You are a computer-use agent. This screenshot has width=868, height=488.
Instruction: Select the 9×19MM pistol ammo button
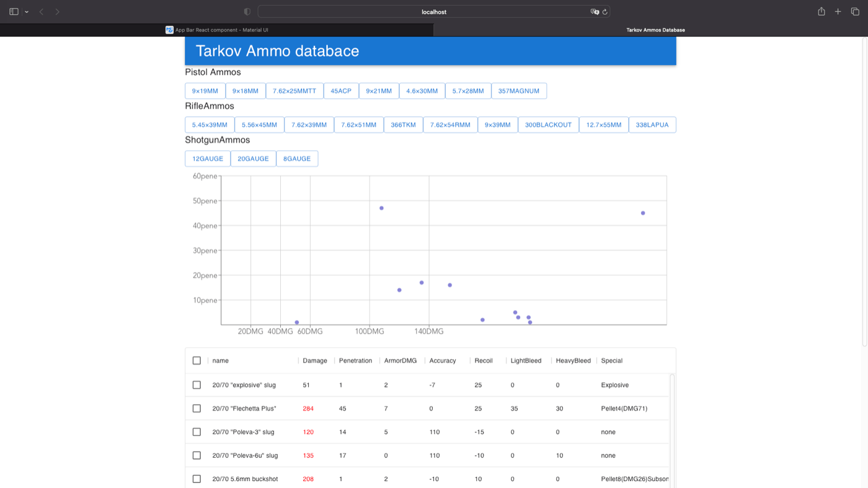point(205,91)
